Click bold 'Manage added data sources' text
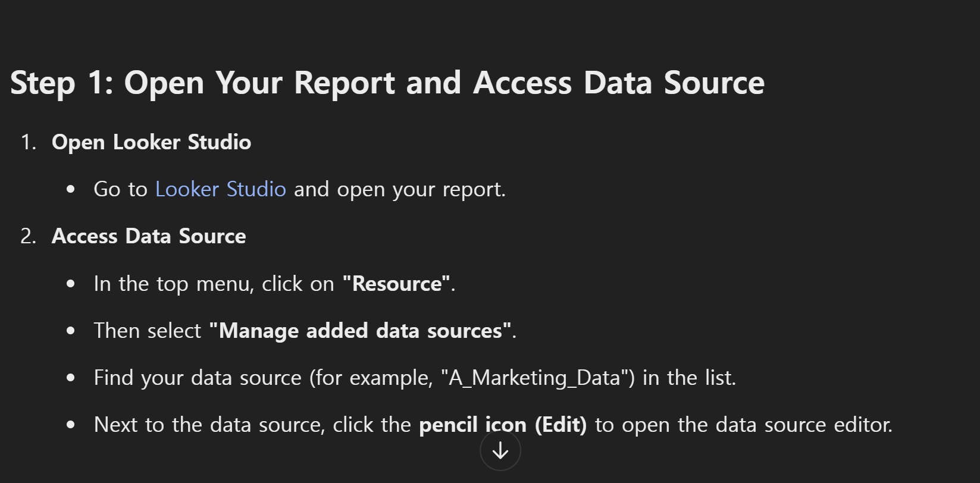980x483 pixels. (360, 331)
